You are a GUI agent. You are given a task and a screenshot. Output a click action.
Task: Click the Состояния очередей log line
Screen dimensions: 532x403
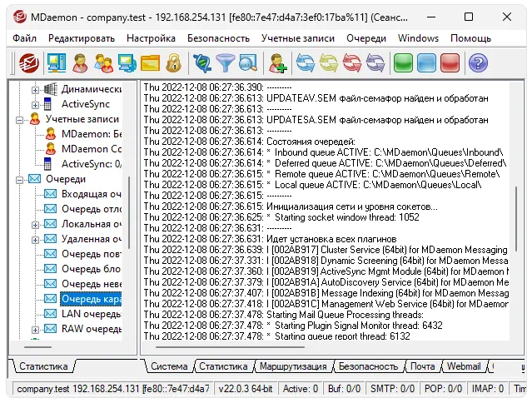pos(250,142)
